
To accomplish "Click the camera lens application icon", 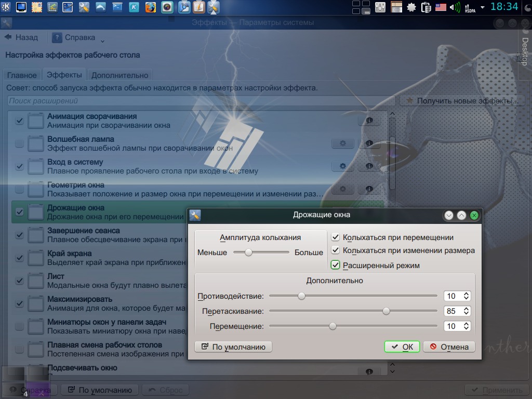I will (x=167, y=7).
